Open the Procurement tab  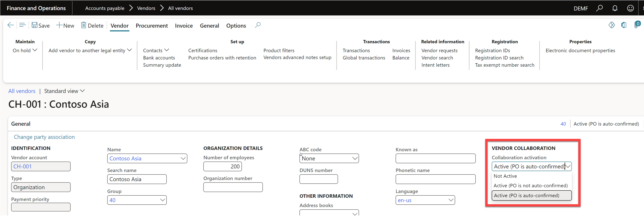coord(152,26)
